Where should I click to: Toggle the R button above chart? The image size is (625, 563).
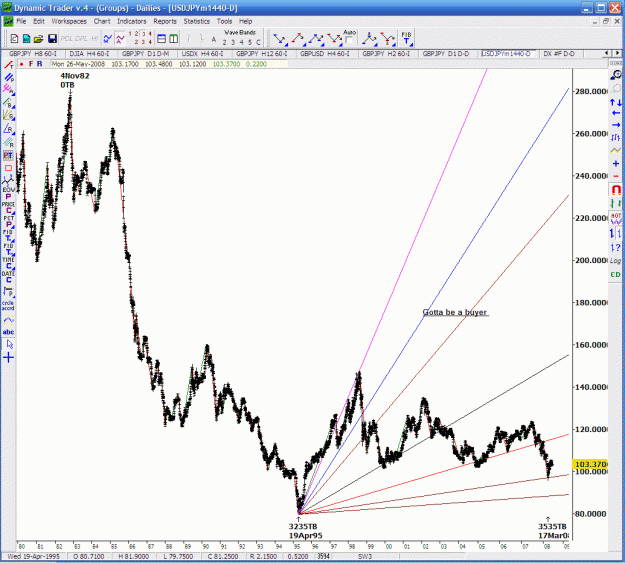click(39, 64)
